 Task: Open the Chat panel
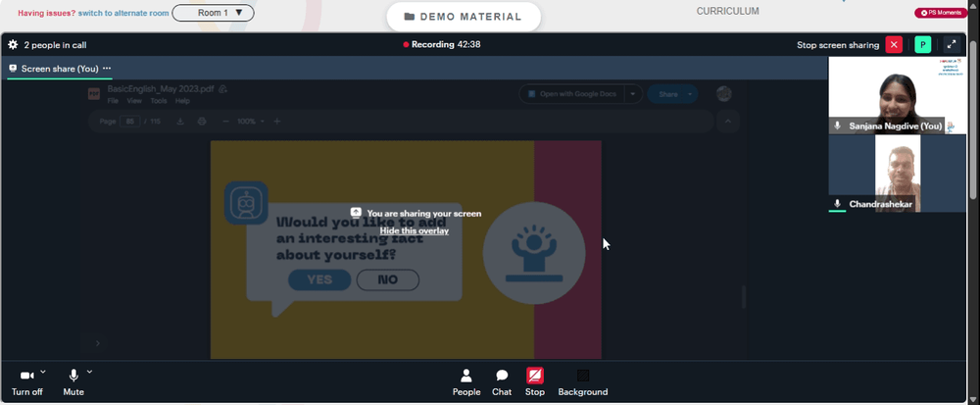(x=501, y=382)
